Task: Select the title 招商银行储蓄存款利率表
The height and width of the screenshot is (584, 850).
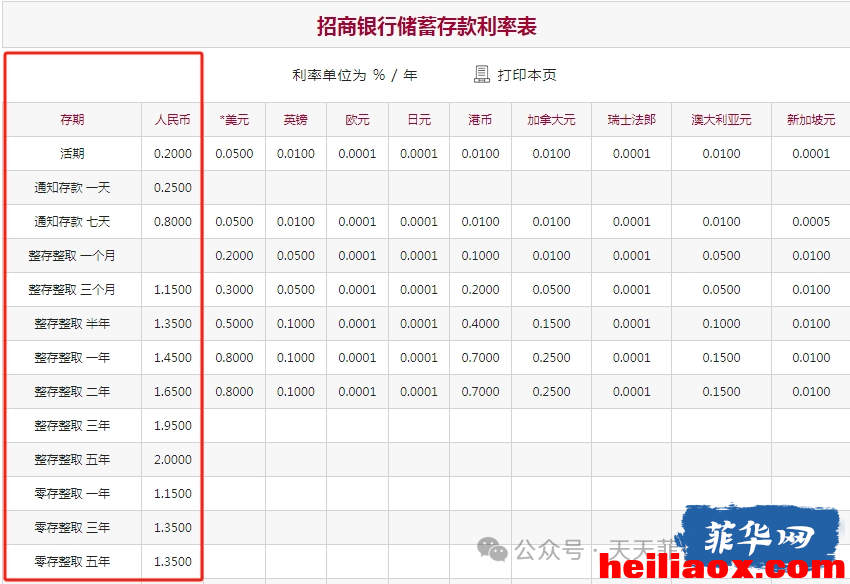Action: [x=427, y=26]
